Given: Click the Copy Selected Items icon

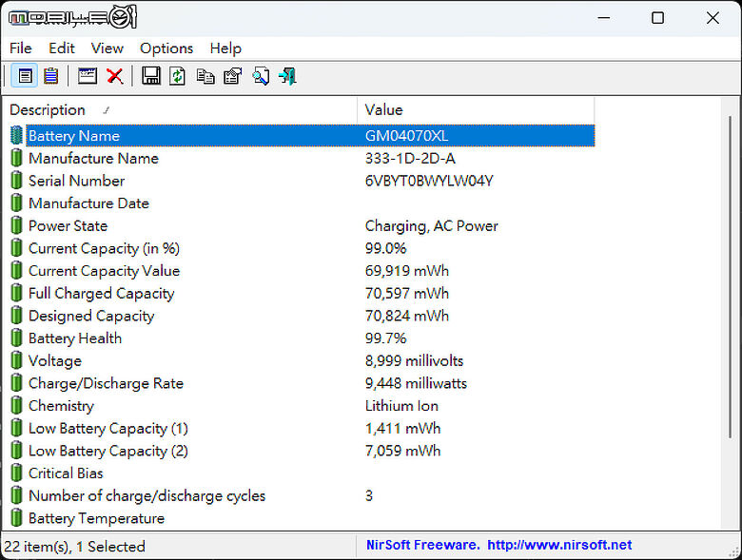Looking at the screenshot, I should click(x=205, y=76).
